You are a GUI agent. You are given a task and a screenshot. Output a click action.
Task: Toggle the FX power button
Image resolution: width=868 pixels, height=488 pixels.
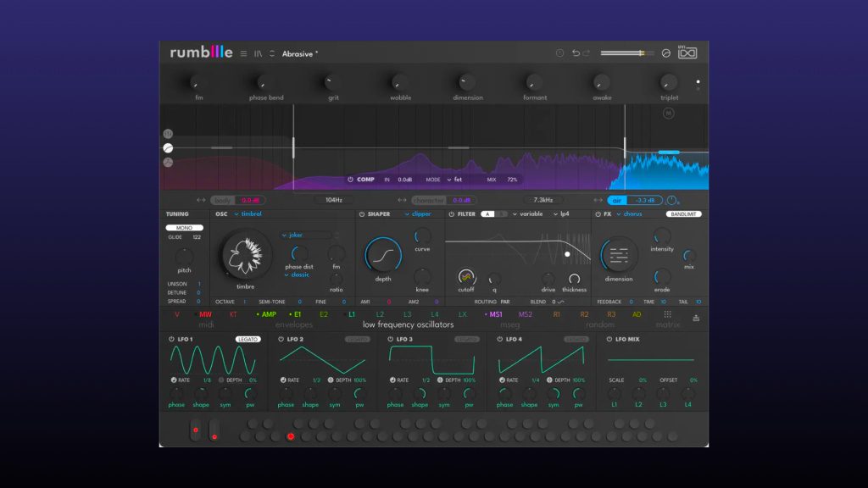(x=598, y=214)
